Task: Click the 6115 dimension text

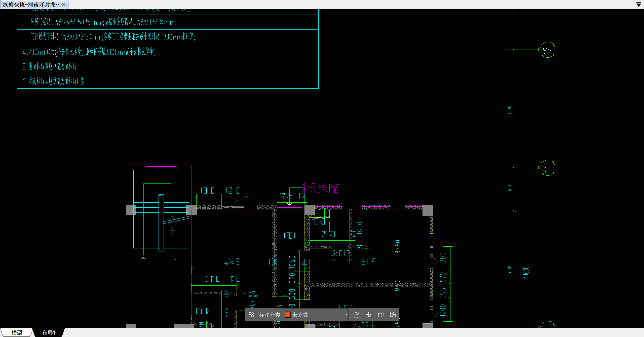Action: tap(368, 262)
